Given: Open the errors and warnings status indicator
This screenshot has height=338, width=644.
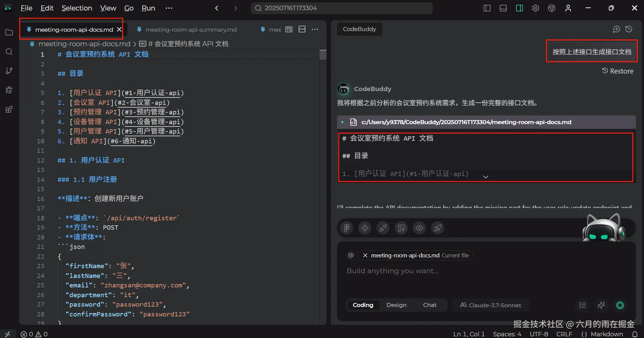Looking at the screenshot, I should click(34, 334).
